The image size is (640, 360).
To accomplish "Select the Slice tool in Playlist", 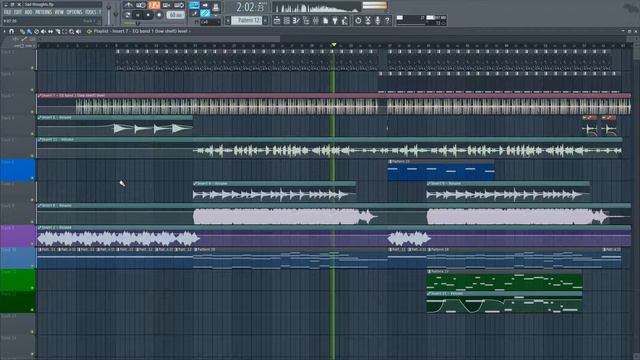I will click(58, 31).
